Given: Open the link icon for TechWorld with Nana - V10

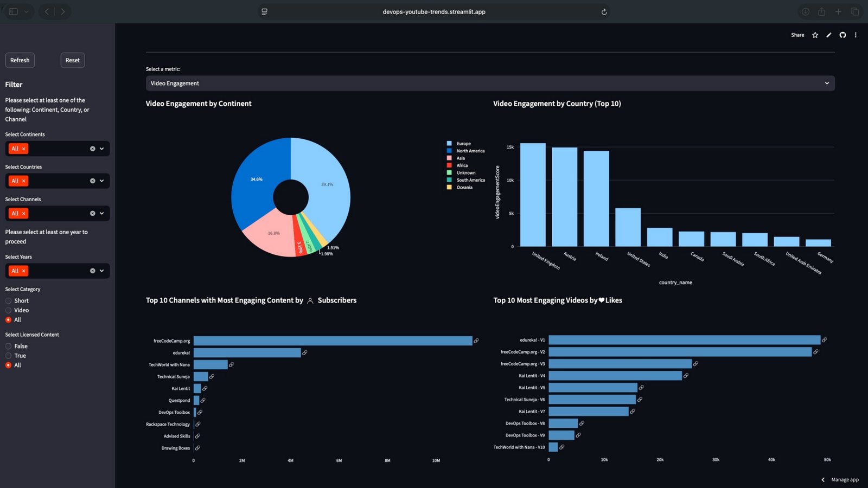Looking at the screenshot, I should click(562, 447).
